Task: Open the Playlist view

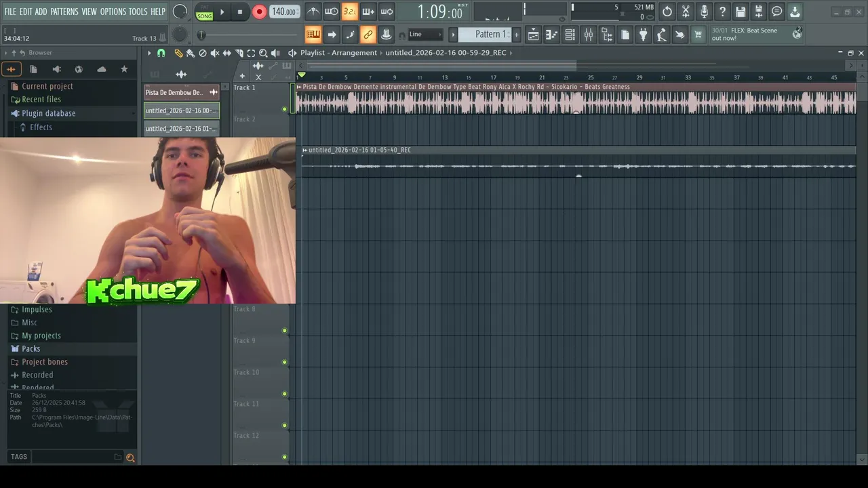Action: pos(534,35)
